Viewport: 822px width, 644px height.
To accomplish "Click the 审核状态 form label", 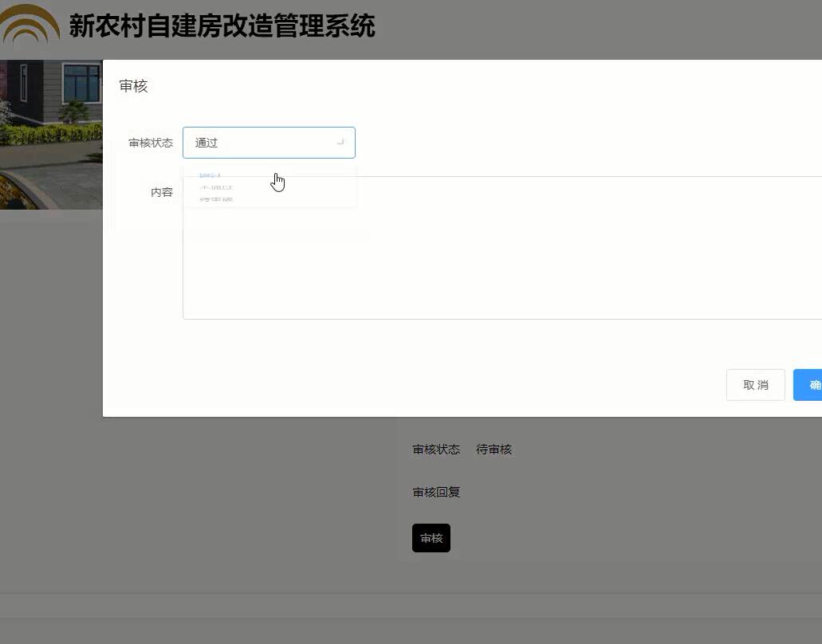I will (151, 142).
